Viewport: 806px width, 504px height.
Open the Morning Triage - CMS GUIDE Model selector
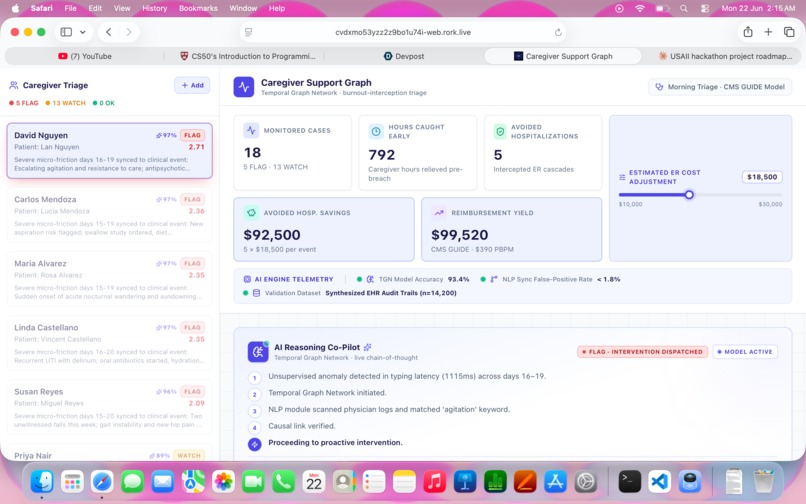[720, 87]
